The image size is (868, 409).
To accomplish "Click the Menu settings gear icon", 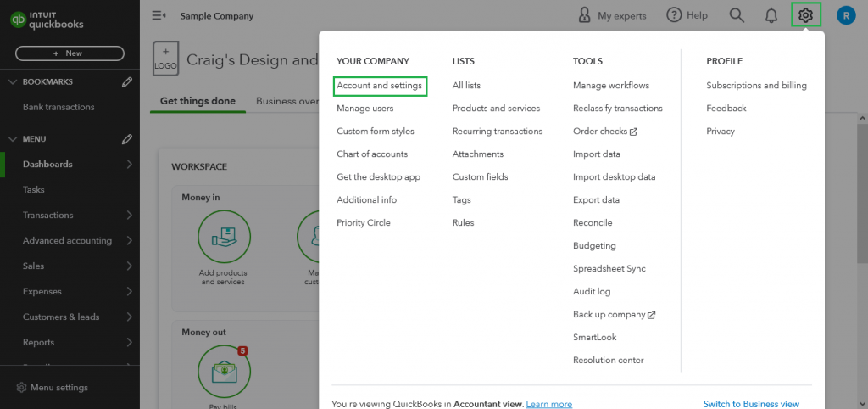I will point(21,388).
